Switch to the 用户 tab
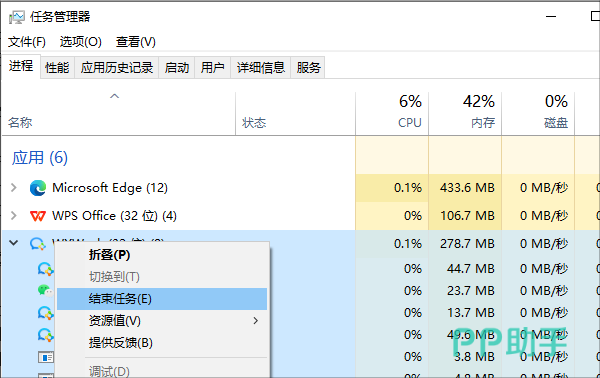600x378 pixels. 213,68
